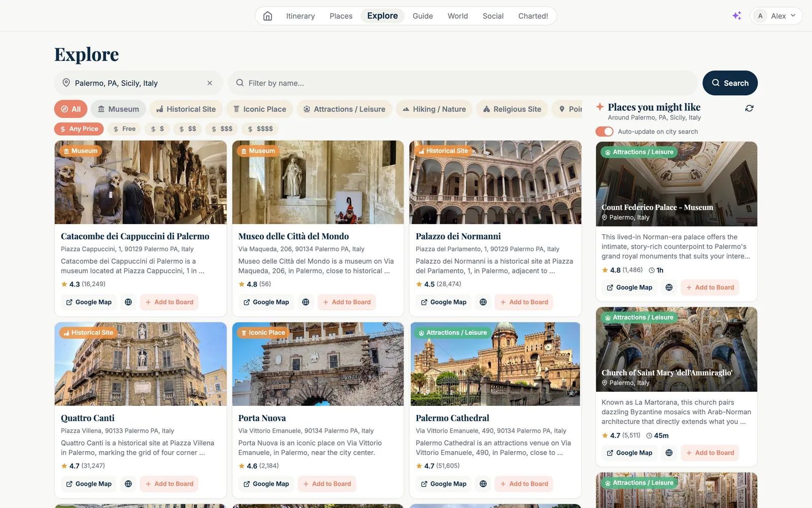Click the magnifier icon in name filter
812x508 pixels.
pos(240,83)
